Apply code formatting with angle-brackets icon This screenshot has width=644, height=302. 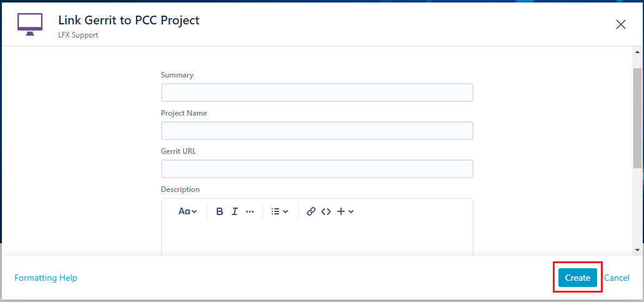click(x=326, y=211)
